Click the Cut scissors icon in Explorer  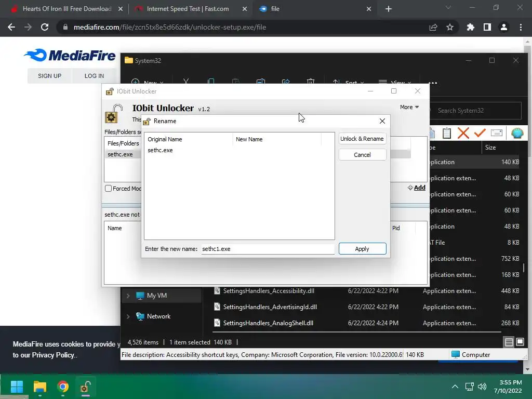[x=185, y=82]
